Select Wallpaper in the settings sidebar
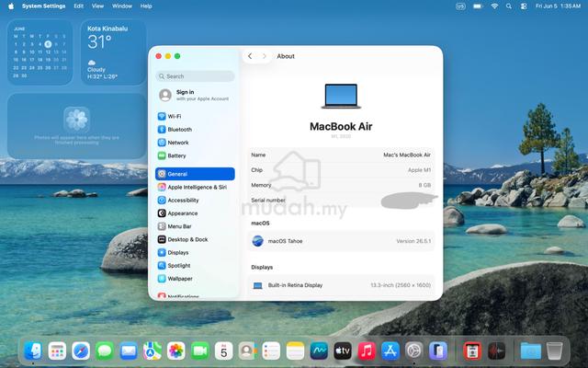The image size is (588, 368). click(x=195, y=279)
